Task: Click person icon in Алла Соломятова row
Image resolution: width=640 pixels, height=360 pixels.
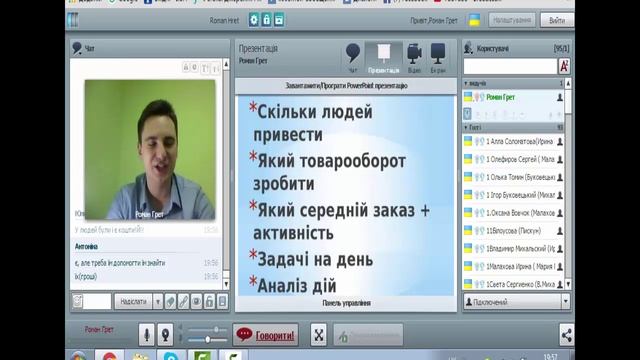Action: pyautogui.click(x=560, y=142)
